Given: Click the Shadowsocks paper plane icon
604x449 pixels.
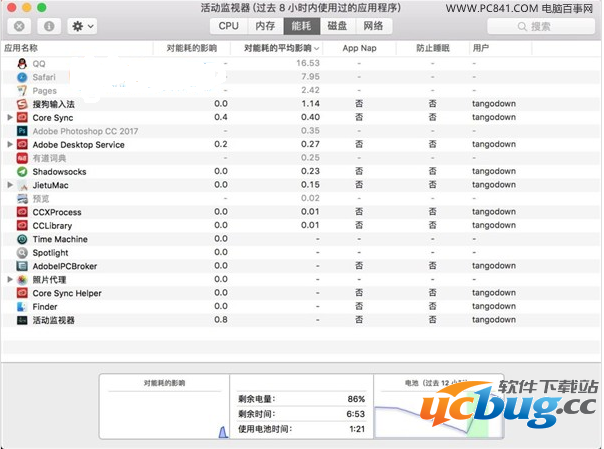Looking at the screenshot, I should 22,171.
